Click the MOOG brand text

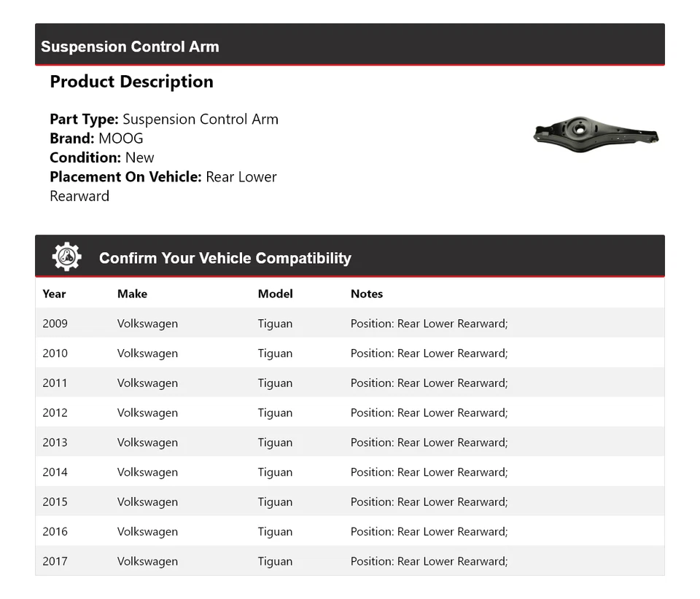121,138
